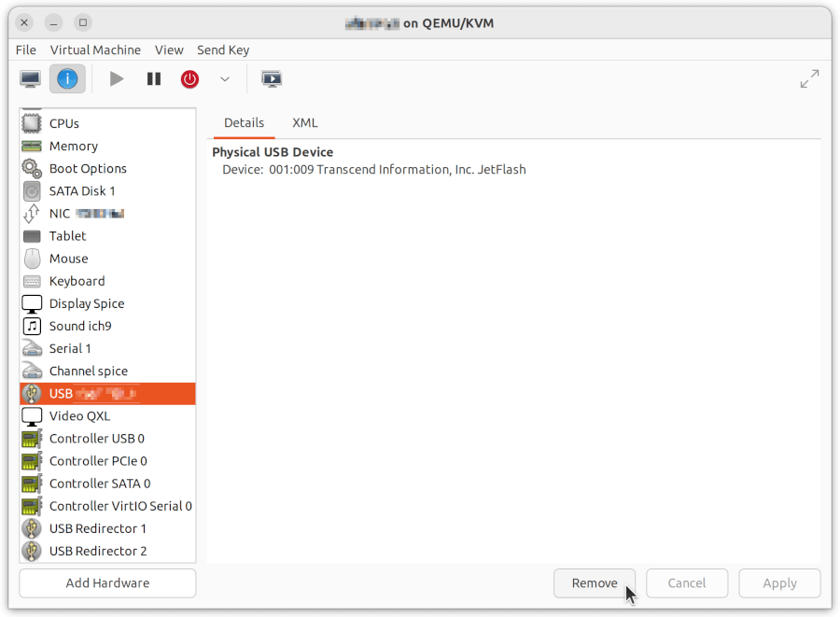The height and width of the screenshot is (617, 840).
Task: Open the Manage VM snapshots icon
Action: [x=272, y=79]
